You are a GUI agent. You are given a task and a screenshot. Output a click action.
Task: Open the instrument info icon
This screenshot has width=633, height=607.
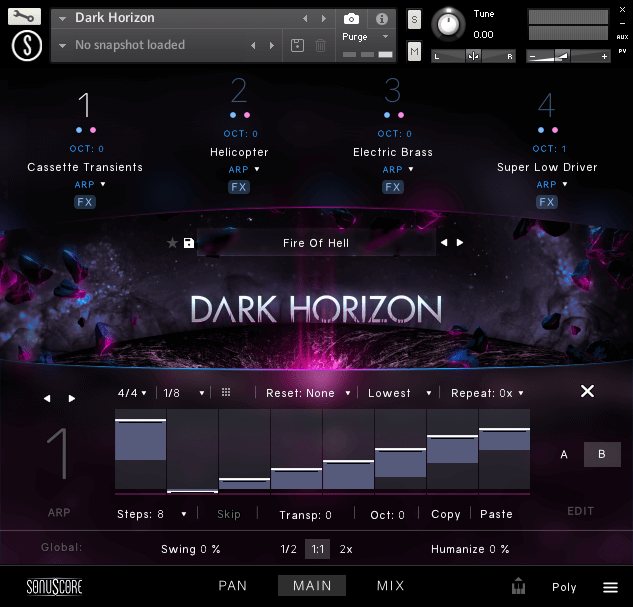click(x=381, y=19)
